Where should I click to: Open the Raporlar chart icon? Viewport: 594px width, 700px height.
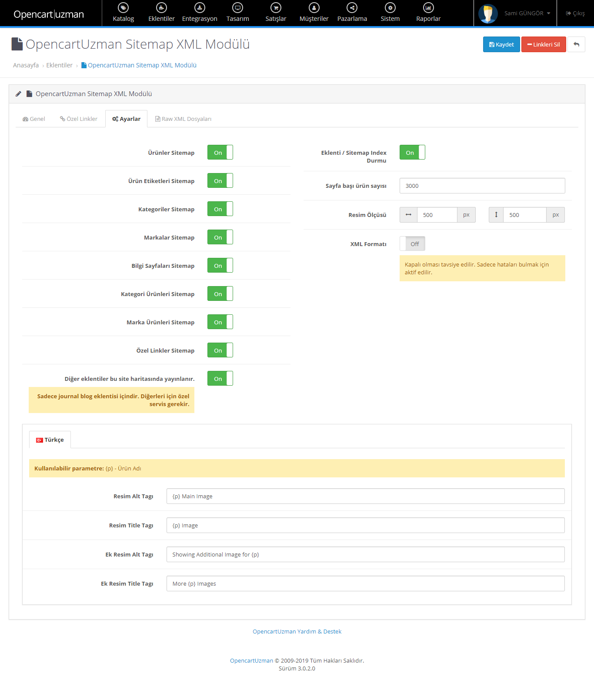pyautogui.click(x=428, y=8)
